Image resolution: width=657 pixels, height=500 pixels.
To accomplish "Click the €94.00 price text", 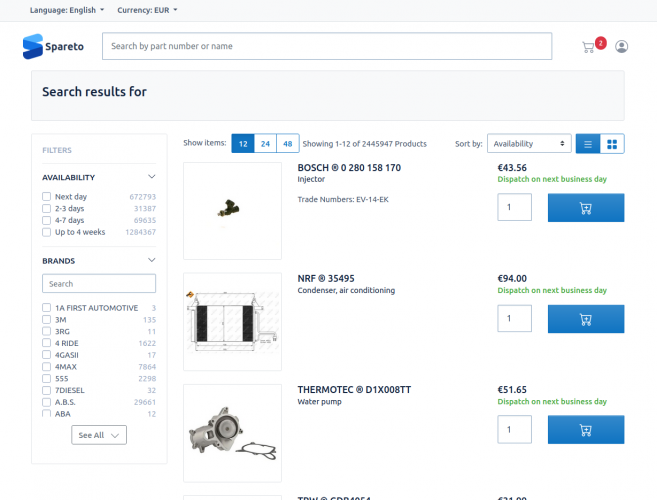I will click(x=512, y=279).
